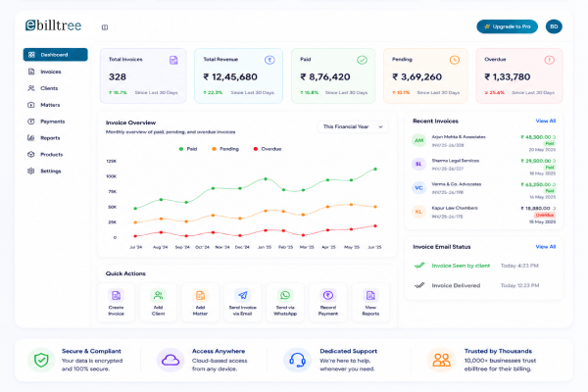Toggle the Paid series in chart legend

point(188,149)
